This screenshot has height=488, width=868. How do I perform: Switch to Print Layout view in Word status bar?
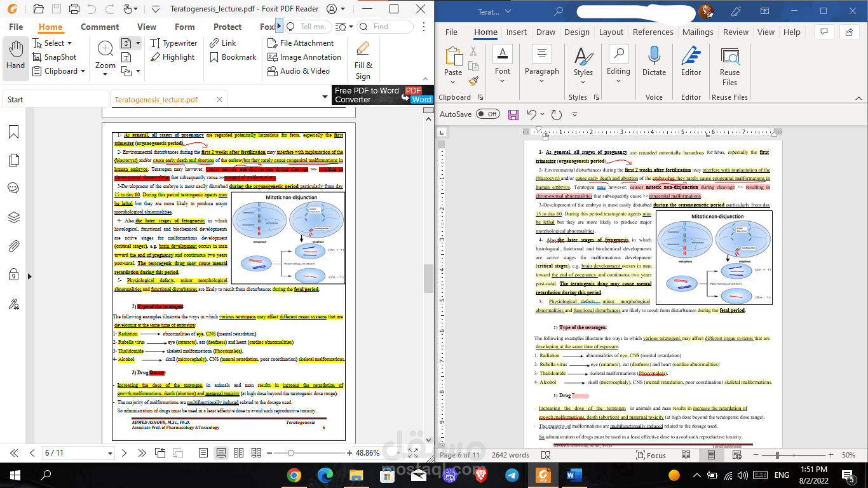click(x=711, y=455)
